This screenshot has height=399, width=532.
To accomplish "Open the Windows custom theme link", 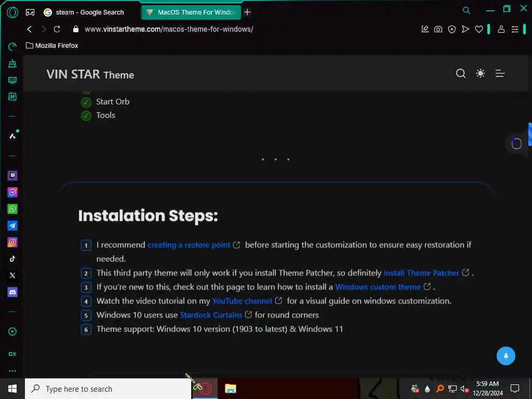I will tap(378, 287).
